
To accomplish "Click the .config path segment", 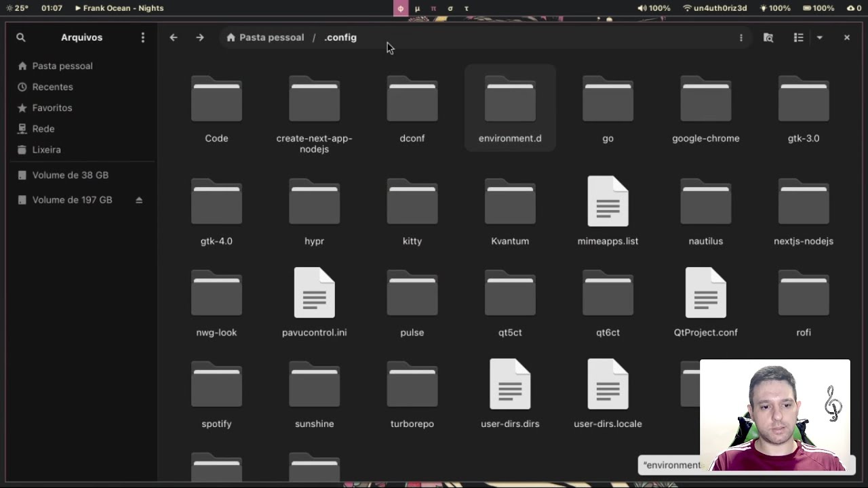I will click(340, 37).
